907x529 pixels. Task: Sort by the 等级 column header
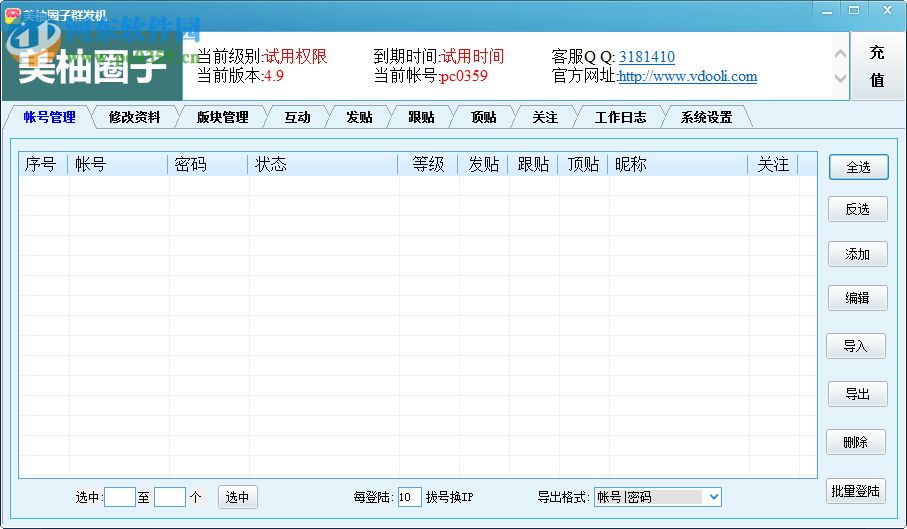[428, 165]
